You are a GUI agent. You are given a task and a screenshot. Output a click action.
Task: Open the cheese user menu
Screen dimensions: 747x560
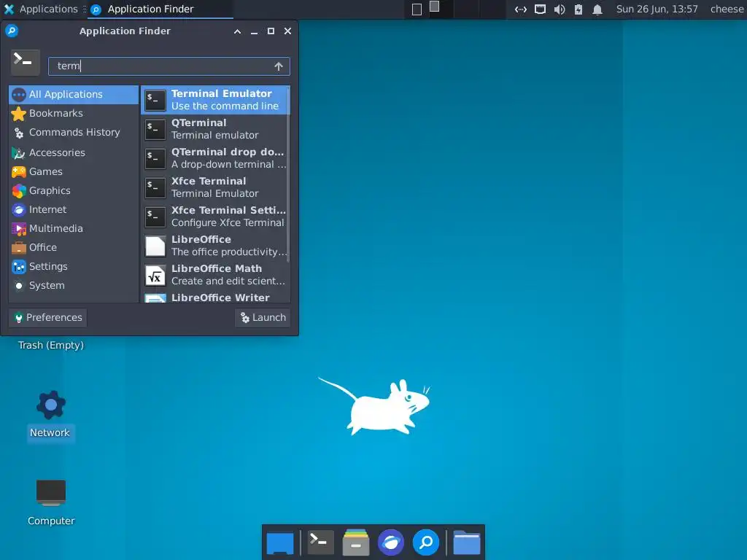[x=727, y=9]
